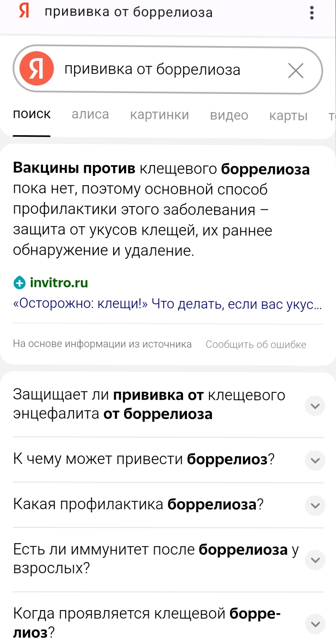The width and height of the screenshot is (336, 644).
Task: Clear the search query with the X icon
Action: click(x=296, y=71)
